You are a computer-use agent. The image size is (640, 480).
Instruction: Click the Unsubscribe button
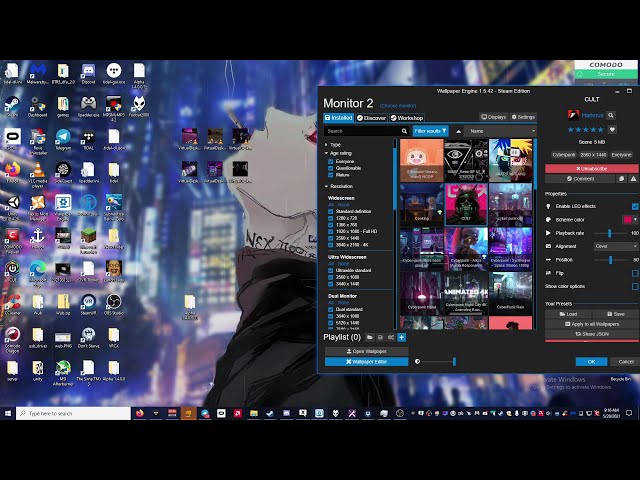[591, 169]
